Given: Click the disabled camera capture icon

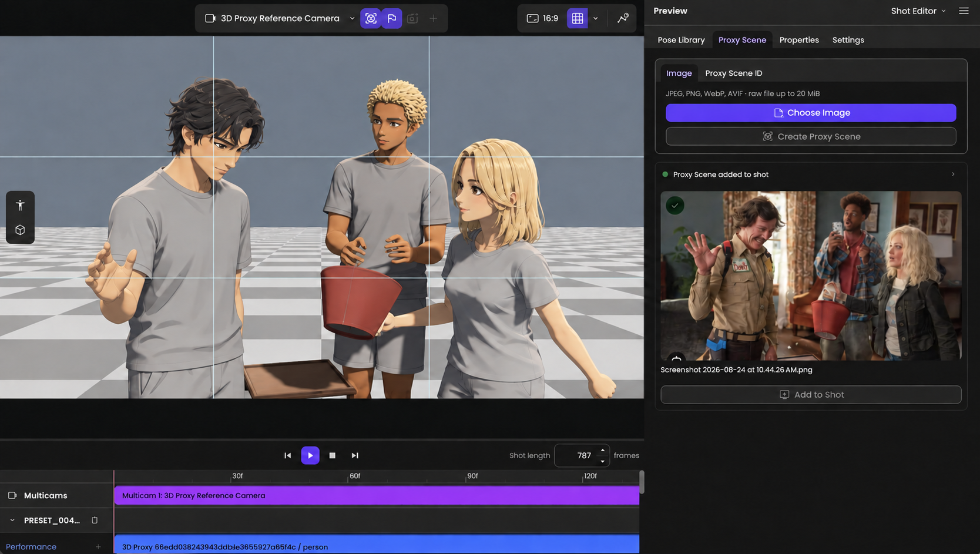Looking at the screenshot, I should pyautogui.click(x=412, y=18).
